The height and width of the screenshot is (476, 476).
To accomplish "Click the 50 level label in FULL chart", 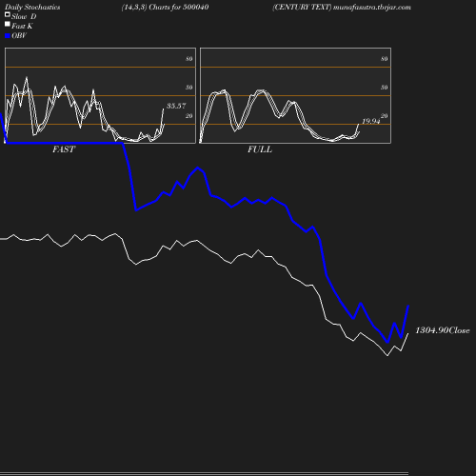I will pyautogui.click(x=385, y=88).
